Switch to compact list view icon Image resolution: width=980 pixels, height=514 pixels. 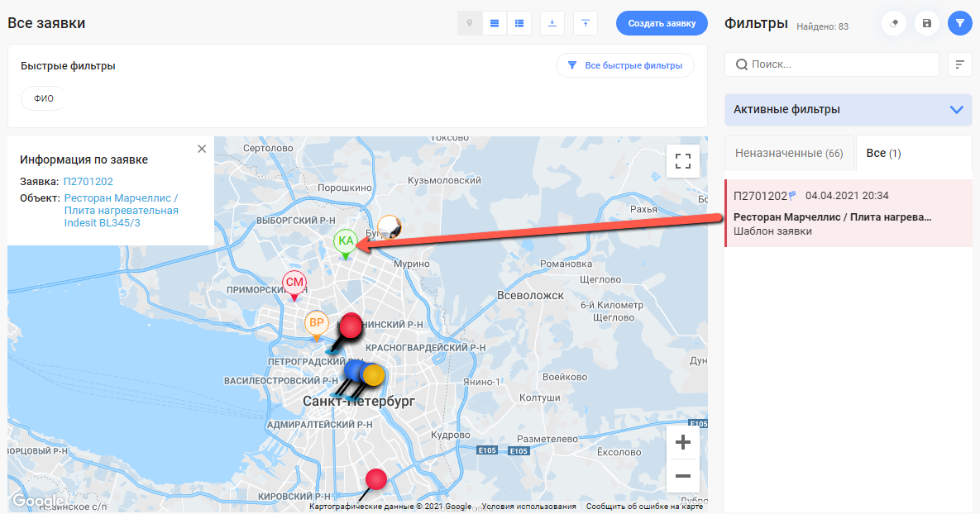click(x=495, y=24)
